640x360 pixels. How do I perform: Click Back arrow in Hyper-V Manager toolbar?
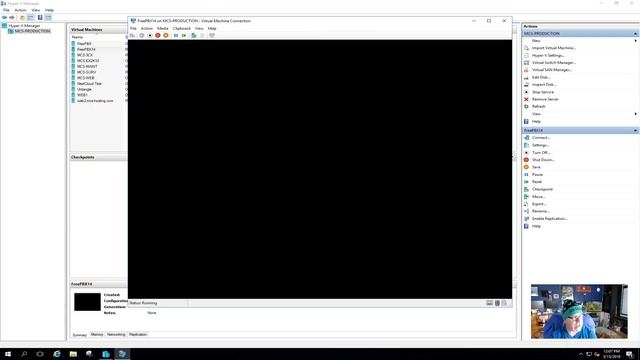(x=4, y=18)
